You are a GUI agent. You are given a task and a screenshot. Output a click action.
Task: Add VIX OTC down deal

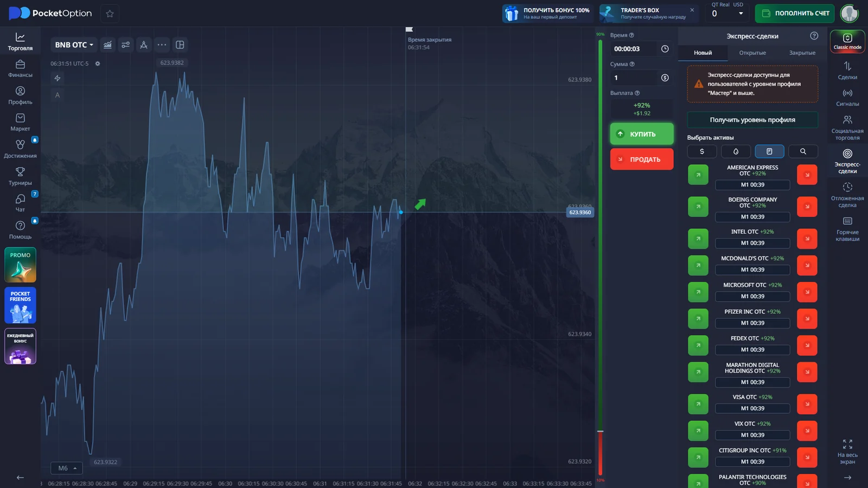click(807, 431)
